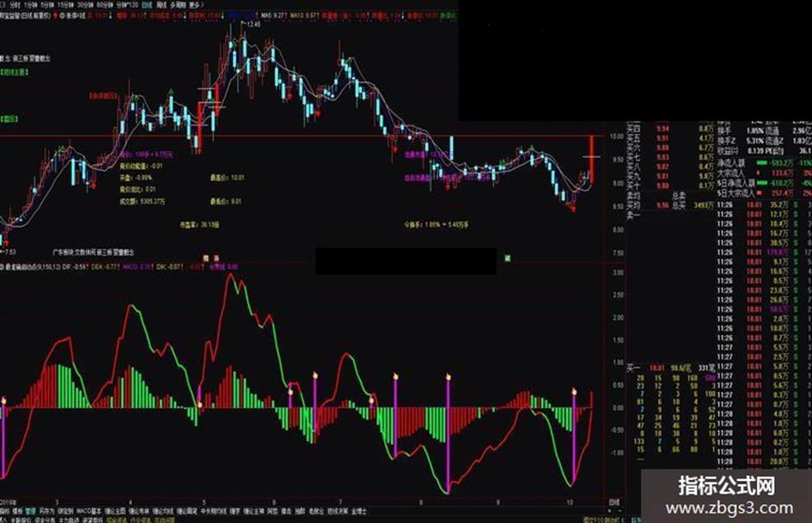Select the MACD基本 indicator tab
Image resolution: width=812 pixels, height=523 pixels.
pos(89,511)
